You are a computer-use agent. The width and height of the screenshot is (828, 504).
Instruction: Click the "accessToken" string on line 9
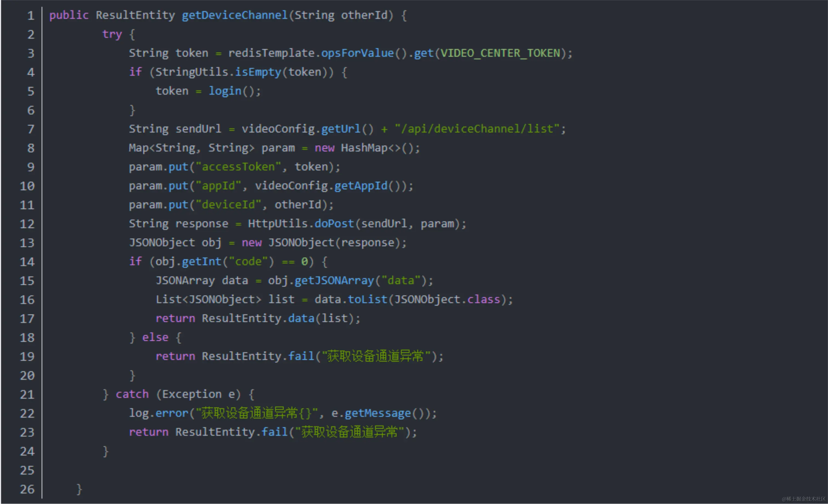238,167
